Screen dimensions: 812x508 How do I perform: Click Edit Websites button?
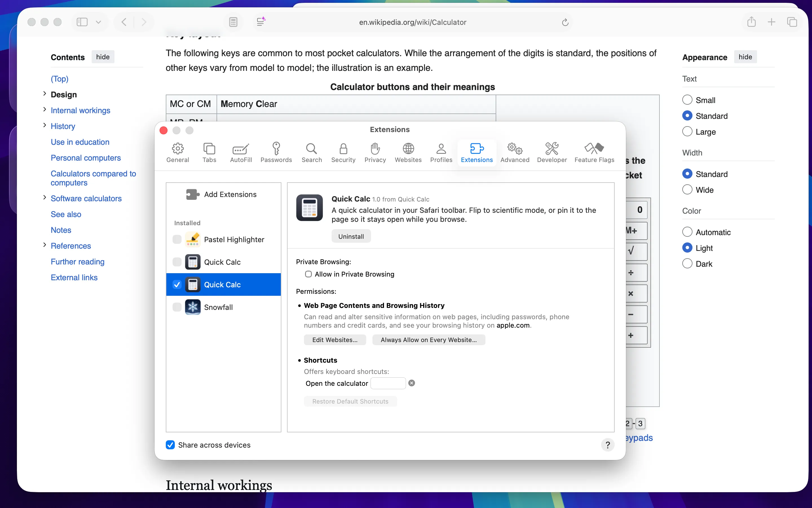click(x=335, y=340)
